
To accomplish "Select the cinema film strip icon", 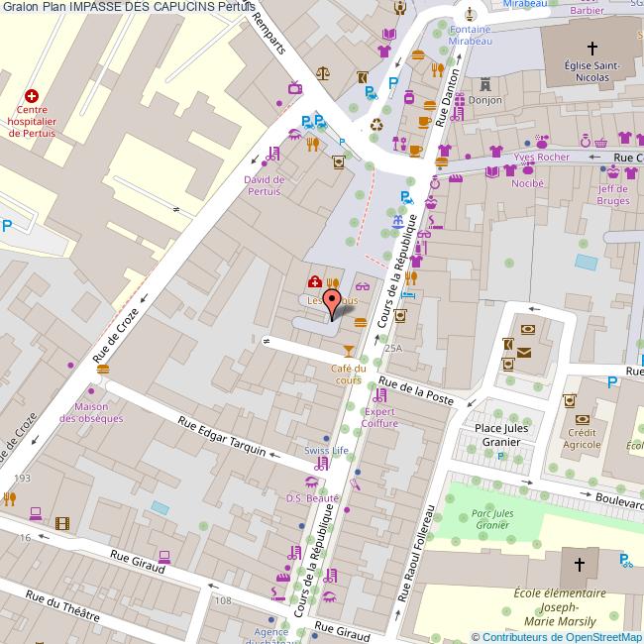I will click(63, 523).
